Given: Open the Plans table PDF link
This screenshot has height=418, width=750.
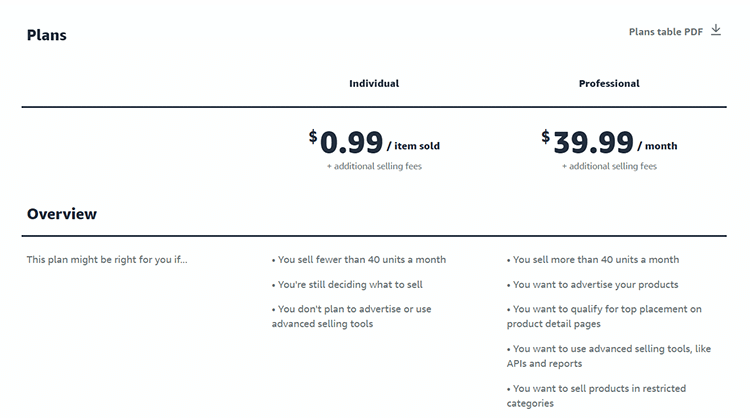Looking at the screenshot, I should click(x=666, y=32).
